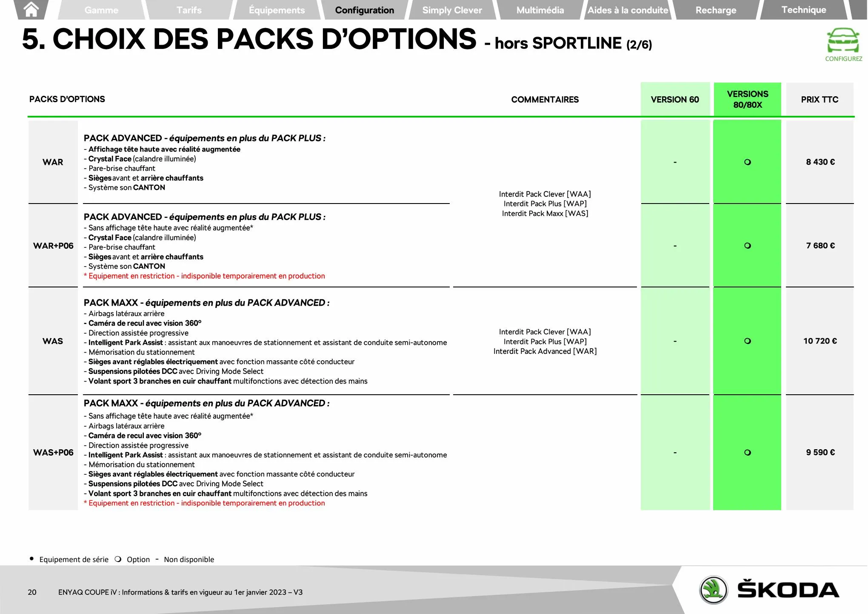Viewport: 868px width, 614px height.
Task: Click the ENYAQ COUPE iV footer text
Action: click(180, 592)
